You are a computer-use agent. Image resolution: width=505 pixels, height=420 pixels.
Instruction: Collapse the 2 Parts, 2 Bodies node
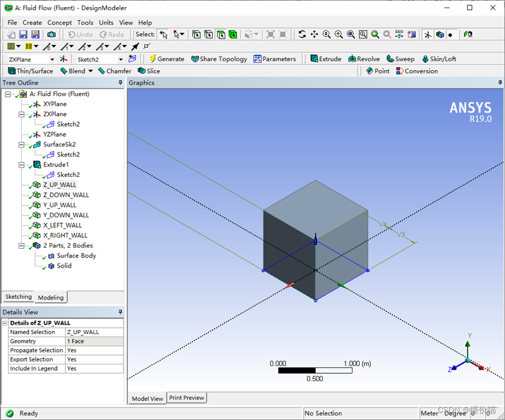pos(21,246)
